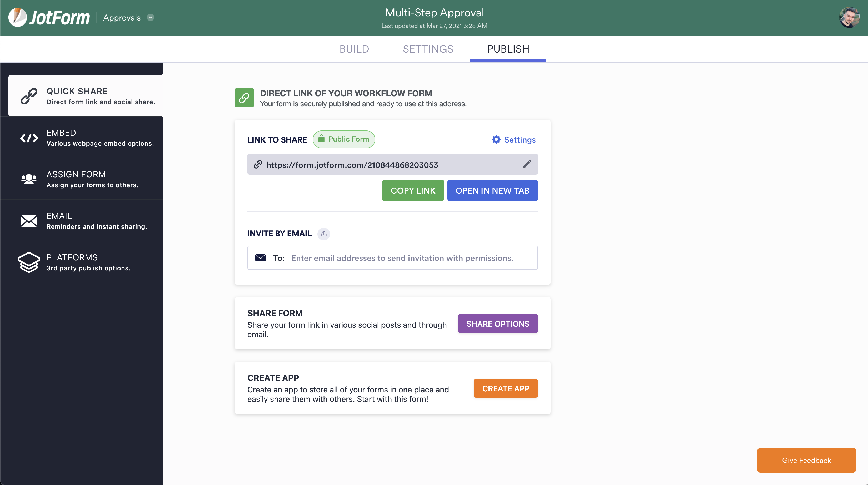The width and height of the screenshot is (868, 485).
Task: Click the Public Form lock badge
Action: 344,139
